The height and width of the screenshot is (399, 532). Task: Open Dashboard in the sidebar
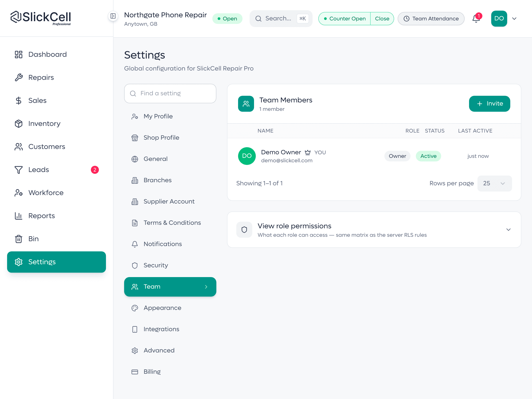tap(57, 54)
